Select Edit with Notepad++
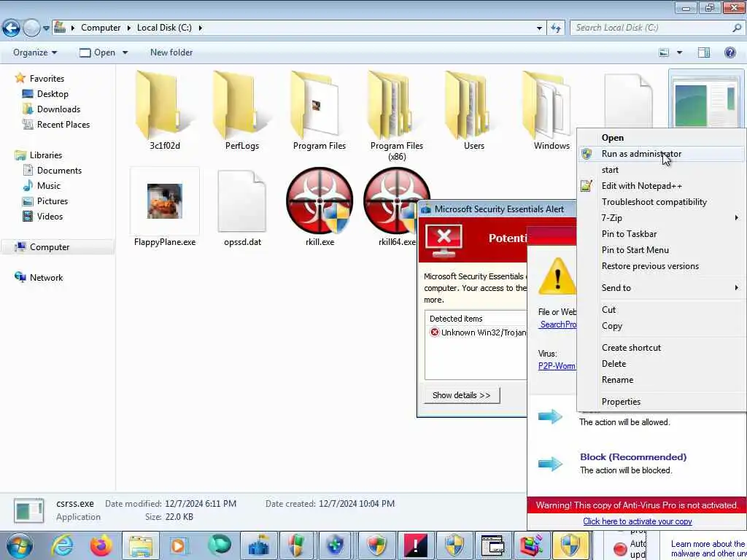 [661, 186]
